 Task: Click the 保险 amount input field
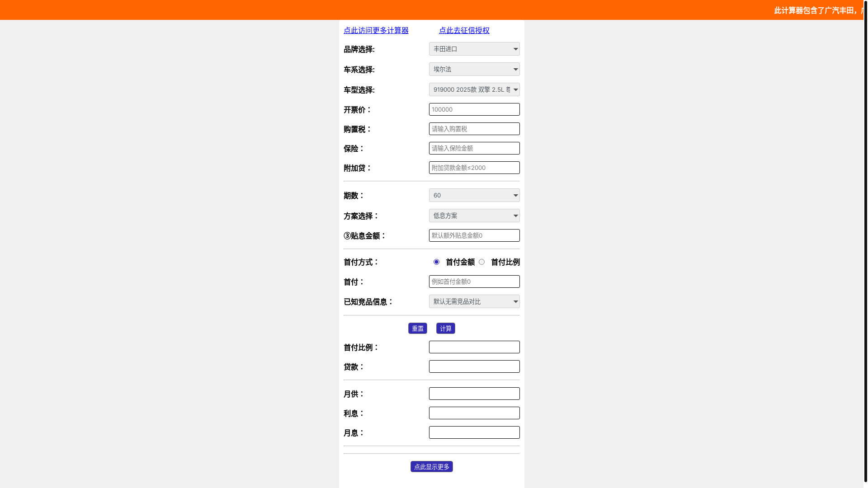coord(474,148)
